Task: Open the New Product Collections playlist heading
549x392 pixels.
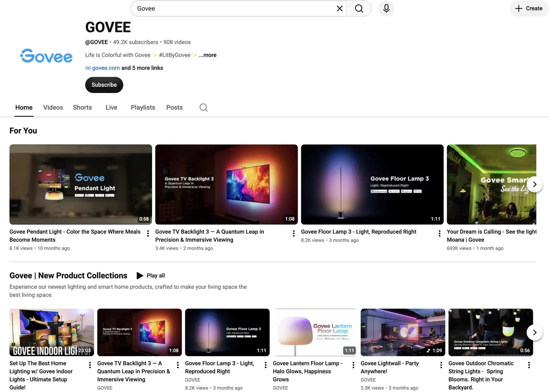Action: tap(68, 275)
